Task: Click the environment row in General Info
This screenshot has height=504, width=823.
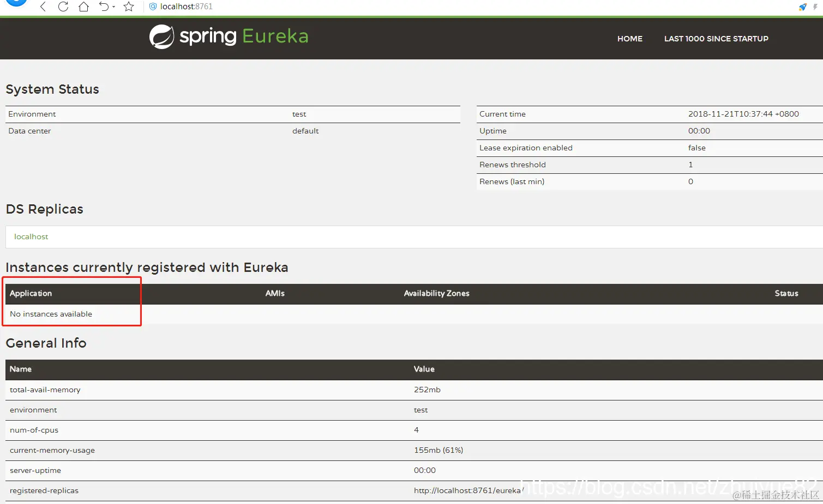Action: click(x=414, y=410)
